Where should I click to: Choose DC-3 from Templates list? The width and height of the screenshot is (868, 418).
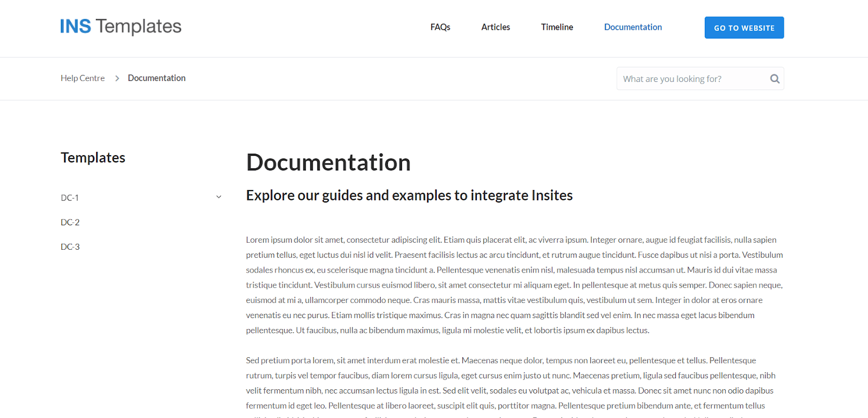pyautogui.click(x=70, y=246)
